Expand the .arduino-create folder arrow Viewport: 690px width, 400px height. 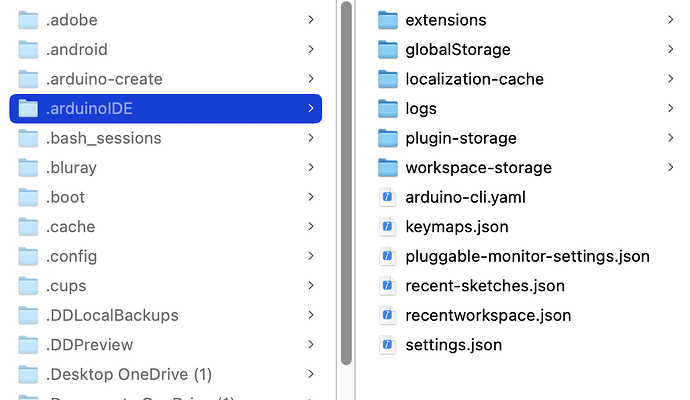[312, 79]
